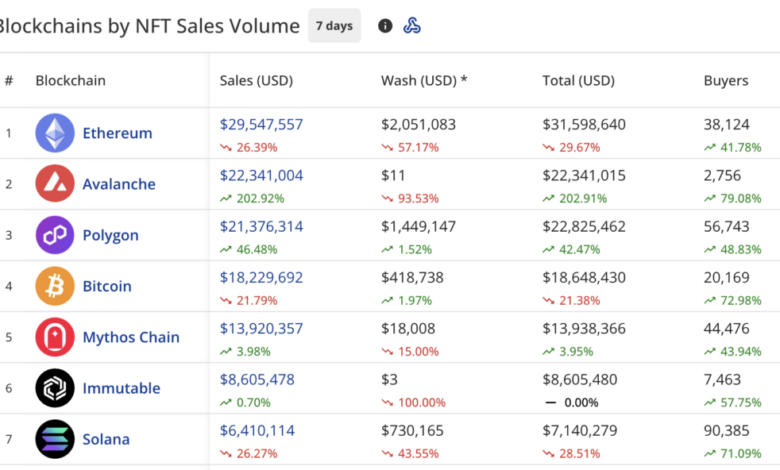Click the webhook icon in the header
780x470 pixels.
[x=412, y=25]
